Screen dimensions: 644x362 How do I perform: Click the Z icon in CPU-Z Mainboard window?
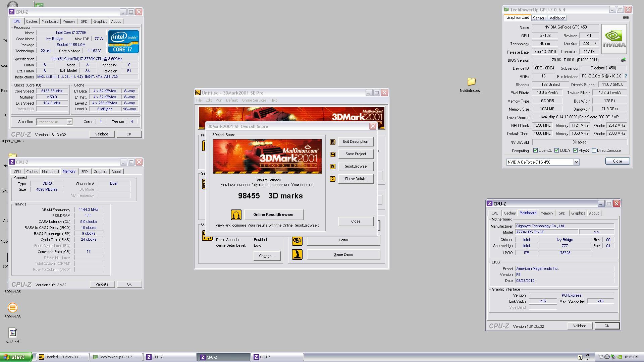(x=490, y=204)
